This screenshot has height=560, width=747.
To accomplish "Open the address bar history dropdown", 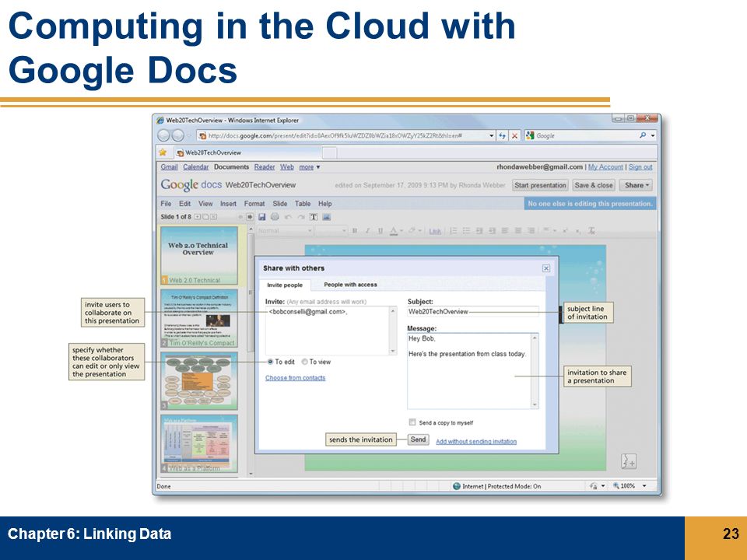I will point(491,135).
